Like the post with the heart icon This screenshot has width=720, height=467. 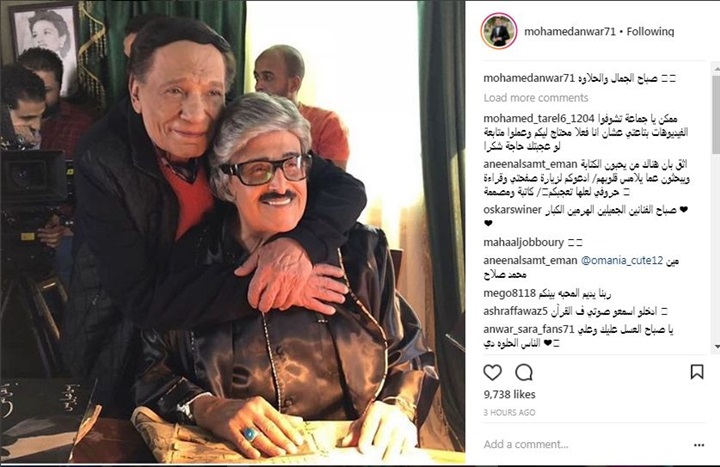(x=492, y=372)
